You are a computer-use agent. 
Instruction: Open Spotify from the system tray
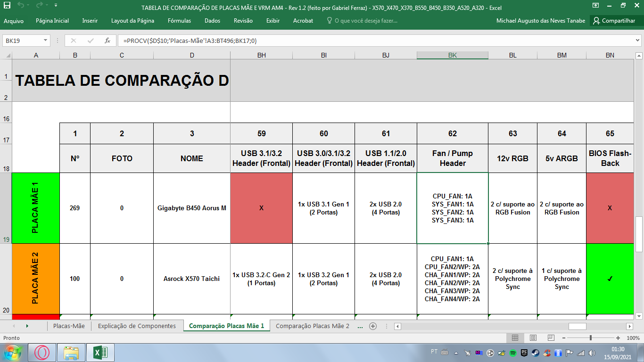[513, 353]
